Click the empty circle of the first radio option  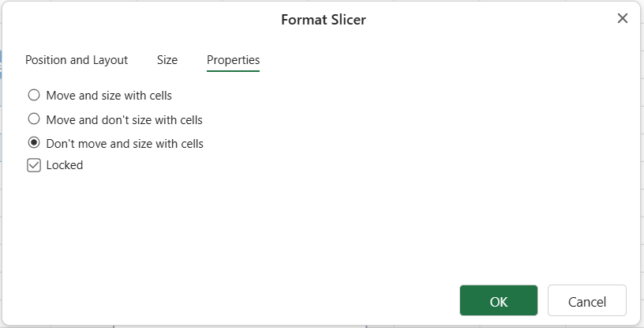pos(34,95)
